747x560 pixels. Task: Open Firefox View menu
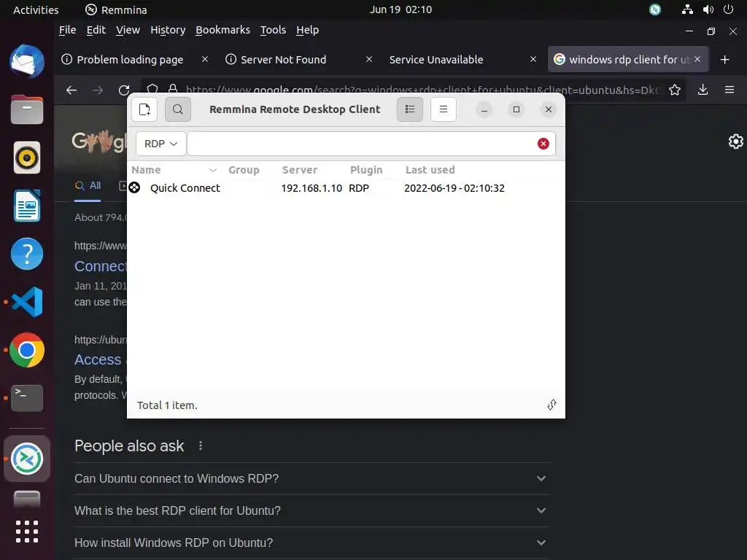128,30
